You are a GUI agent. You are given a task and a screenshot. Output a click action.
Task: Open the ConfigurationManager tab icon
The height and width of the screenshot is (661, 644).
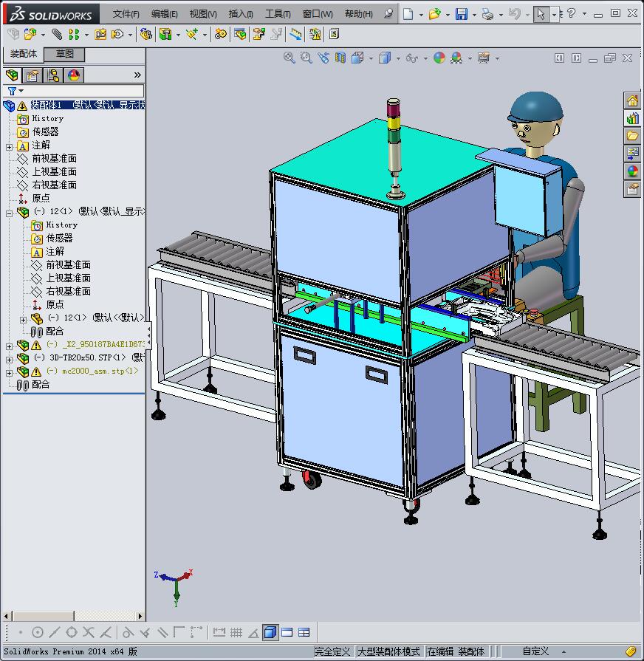tap(53, 75)
